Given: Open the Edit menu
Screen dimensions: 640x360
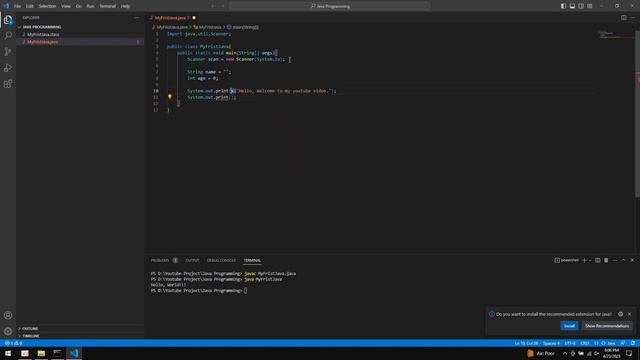Looking at the screenshot, I should pyautogui.click(x=29, y=6).
